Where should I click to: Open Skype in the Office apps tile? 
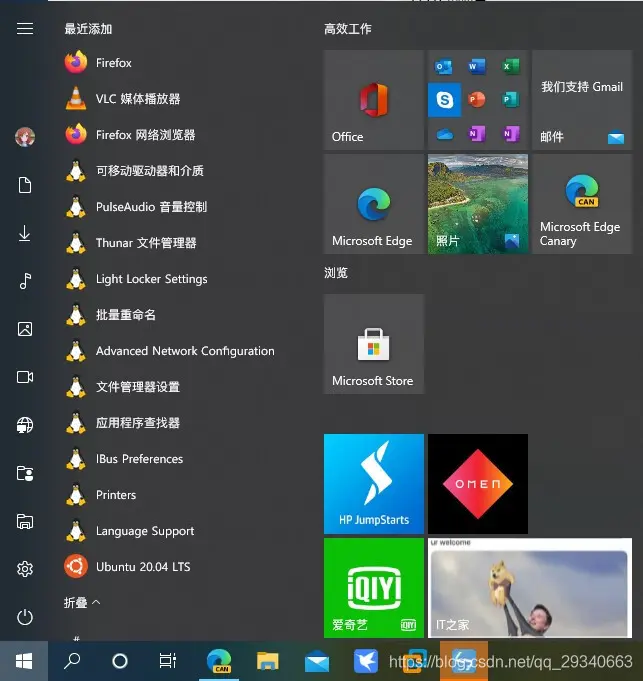[444, 100]
